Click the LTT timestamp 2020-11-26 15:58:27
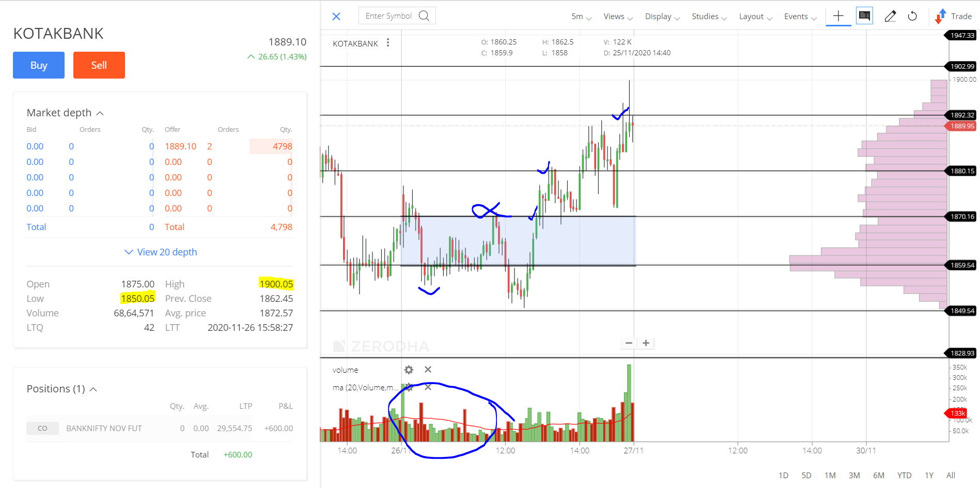This screenshot has width=980, height=488. click(250, 327)
